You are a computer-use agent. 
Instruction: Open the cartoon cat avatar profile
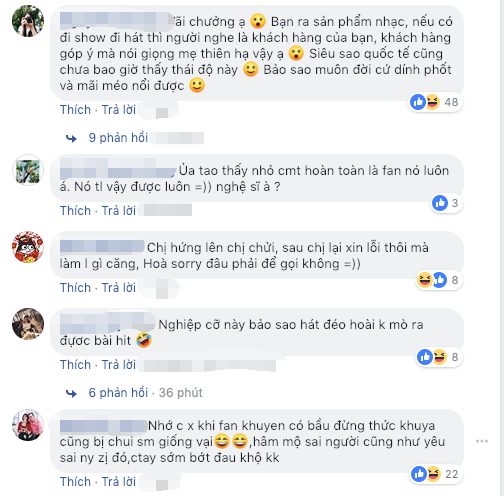(x=28, y=247)
